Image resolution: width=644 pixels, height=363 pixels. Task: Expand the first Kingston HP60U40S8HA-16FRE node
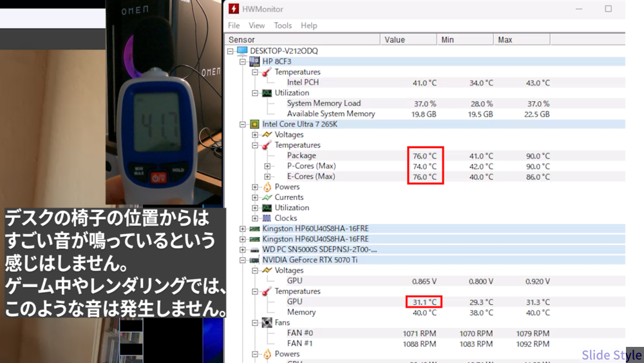243,229
